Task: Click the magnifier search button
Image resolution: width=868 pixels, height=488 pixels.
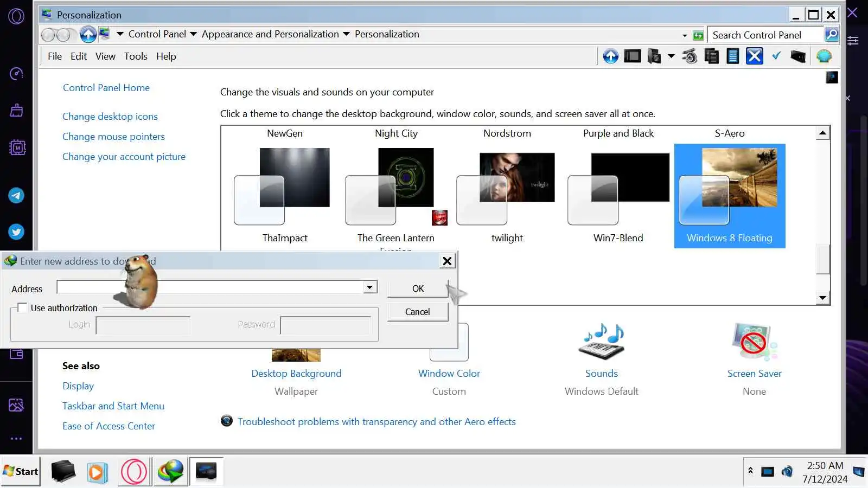Action: click(x=831, y=35)
